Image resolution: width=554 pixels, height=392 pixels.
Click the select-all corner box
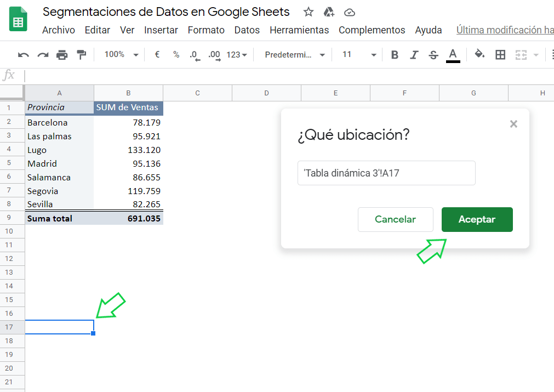coord(12,93)
